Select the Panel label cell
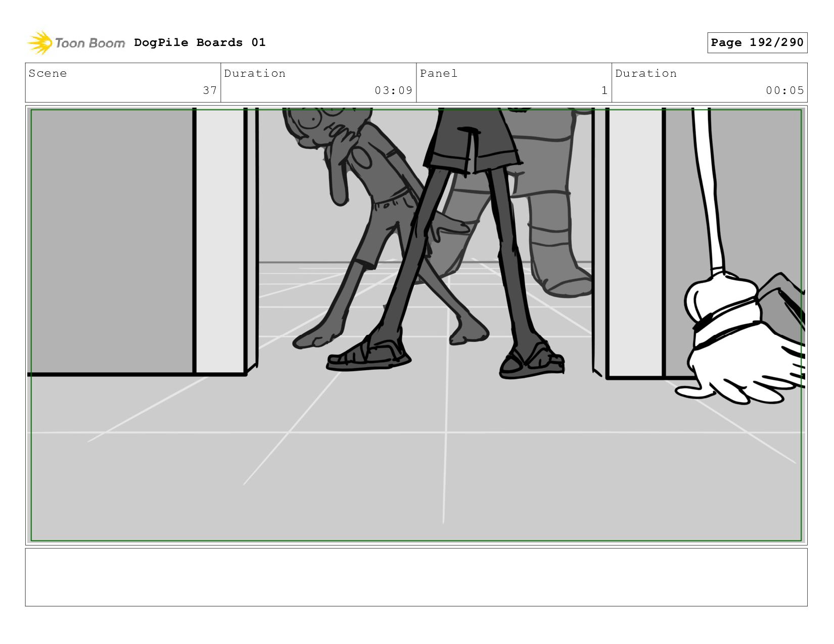 click(x=514, y=82)
